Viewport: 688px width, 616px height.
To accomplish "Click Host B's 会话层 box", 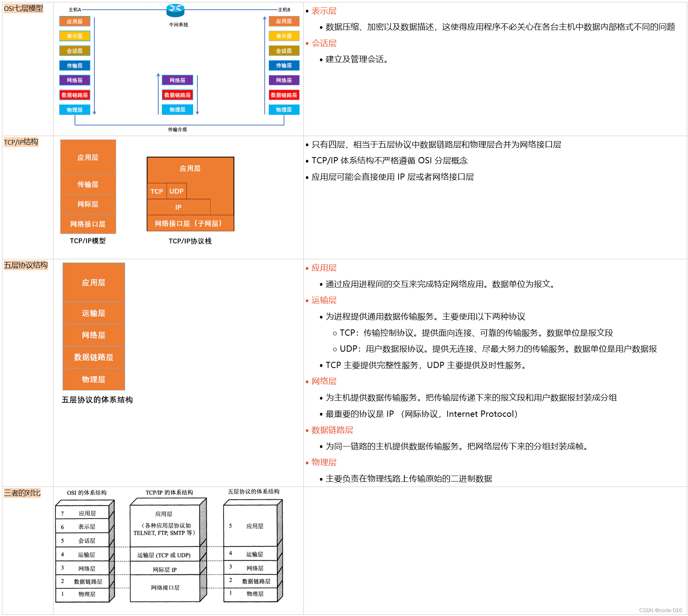I will point(284,51).
